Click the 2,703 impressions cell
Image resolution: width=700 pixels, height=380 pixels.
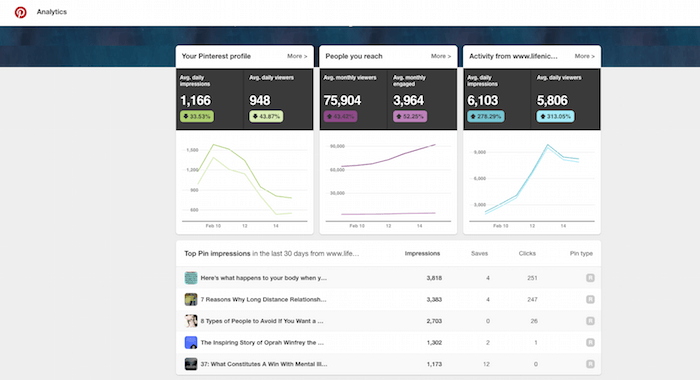(x=434, y=321)
